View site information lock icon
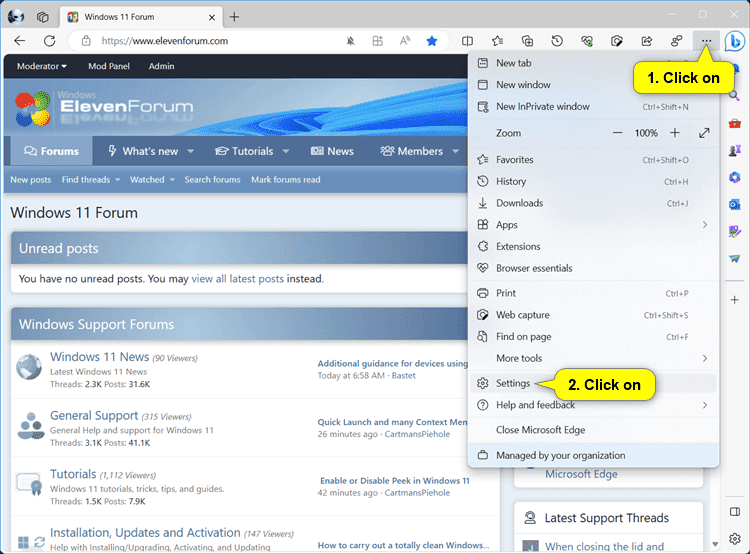750x554 pixels. coord(86,41)
